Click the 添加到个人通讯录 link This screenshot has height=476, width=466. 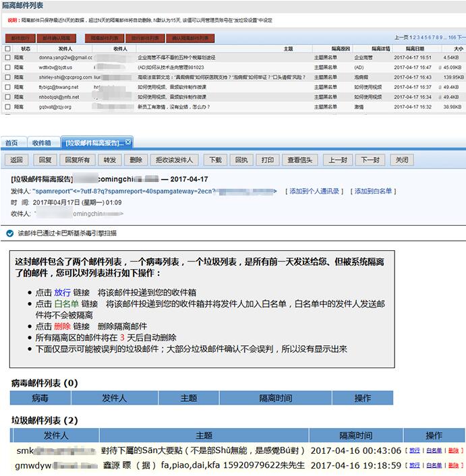(x=314, y=191)
